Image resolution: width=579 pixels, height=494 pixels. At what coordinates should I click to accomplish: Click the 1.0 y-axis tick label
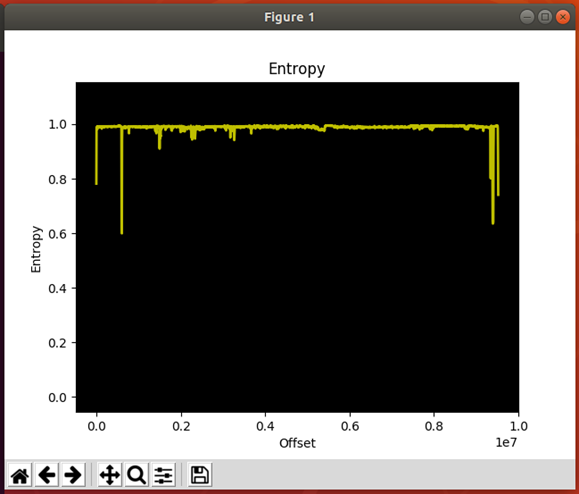(58, 125)
